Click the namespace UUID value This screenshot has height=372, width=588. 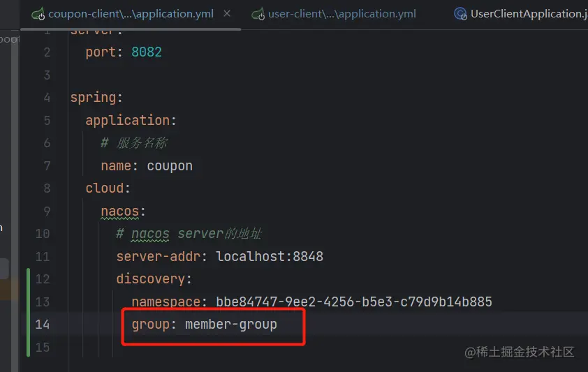point(353,302)
